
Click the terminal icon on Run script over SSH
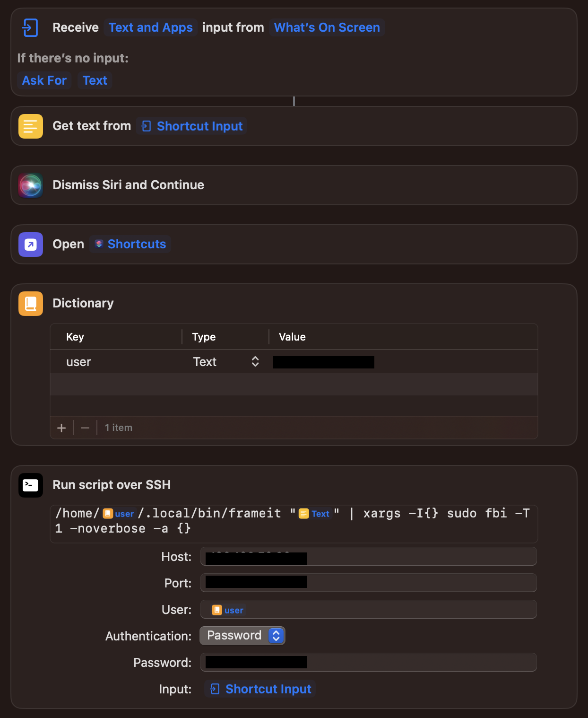click(30, 485)
